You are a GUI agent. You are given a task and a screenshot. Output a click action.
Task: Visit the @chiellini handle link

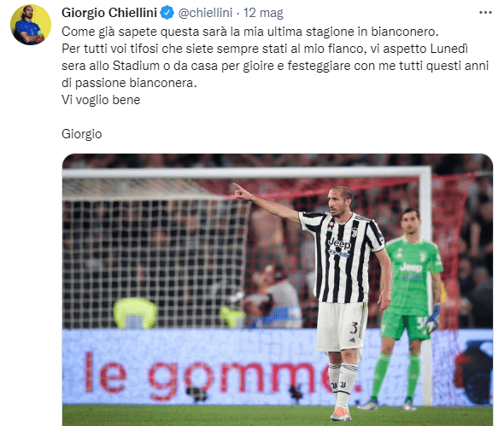pyautogui.click(x=205, y=13)
